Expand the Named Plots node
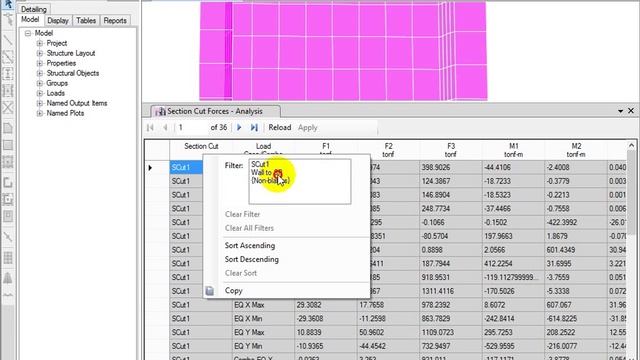The image size is (640, 360). coord(40,113)
